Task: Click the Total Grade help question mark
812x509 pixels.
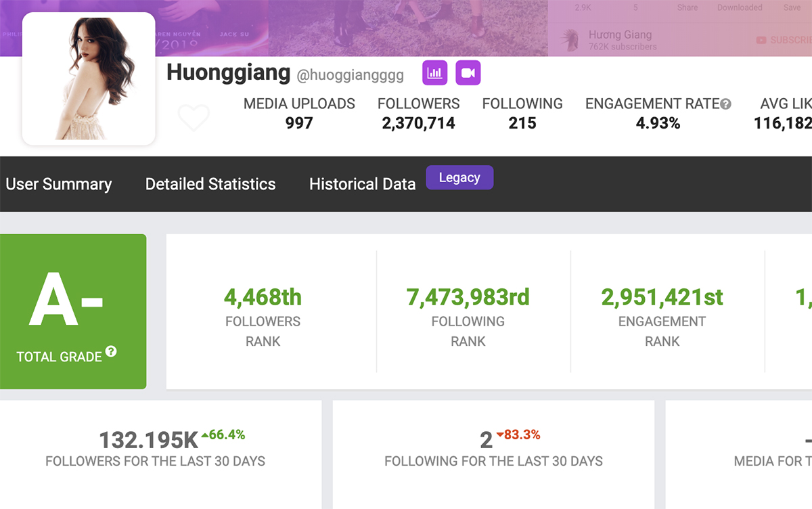Action: 111,352
